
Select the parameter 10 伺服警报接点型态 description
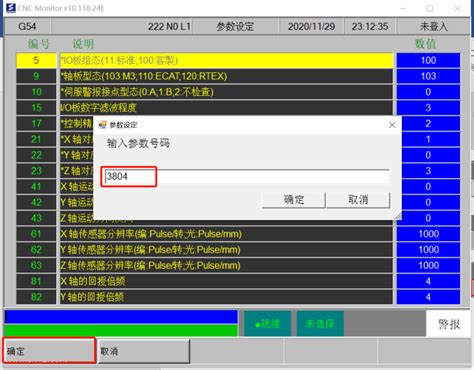click(x=226, y=92)
